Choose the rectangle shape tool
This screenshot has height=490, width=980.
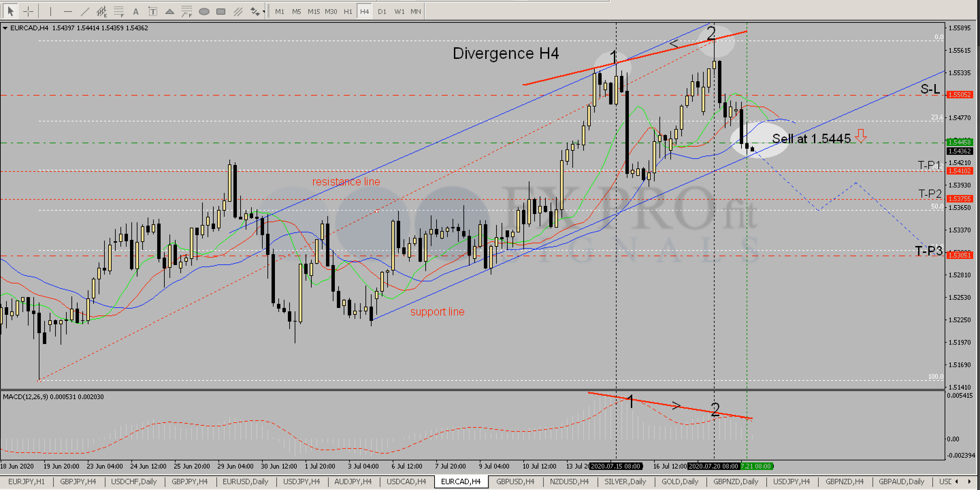click(220, 12)
